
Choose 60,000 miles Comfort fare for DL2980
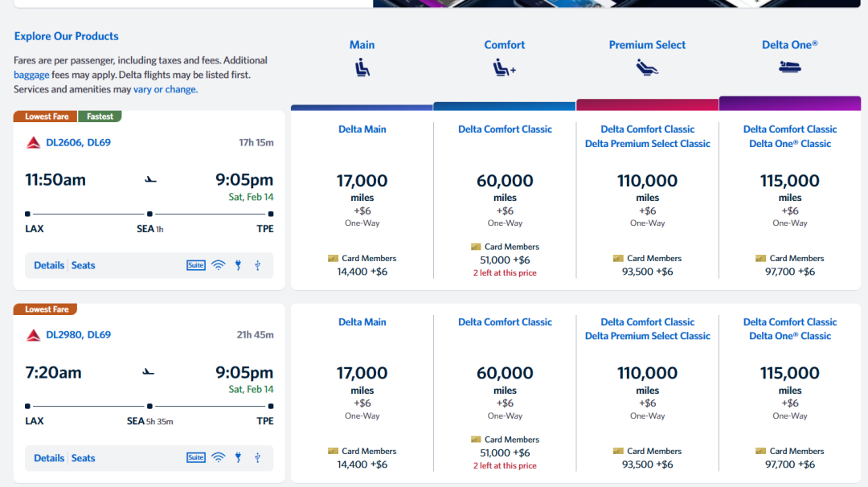505,374
